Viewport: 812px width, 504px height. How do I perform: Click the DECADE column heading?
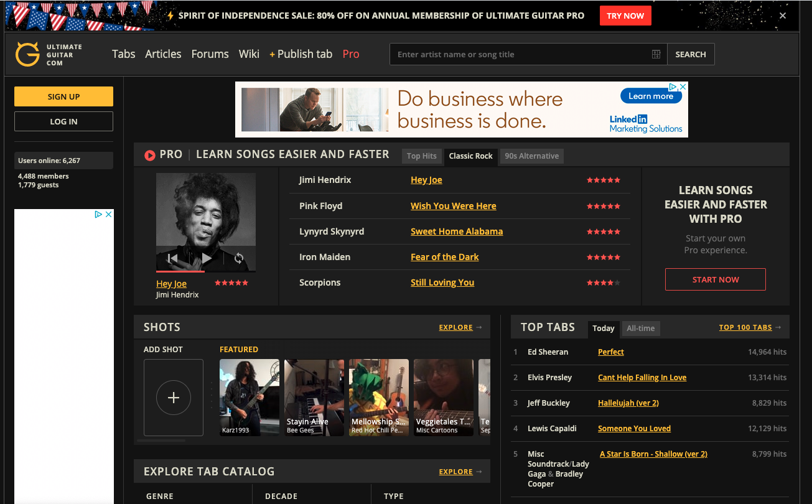click(281, 497)
